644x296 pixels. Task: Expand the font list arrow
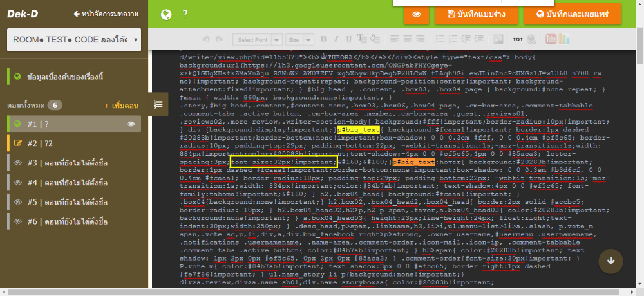(x=277, y=39)
